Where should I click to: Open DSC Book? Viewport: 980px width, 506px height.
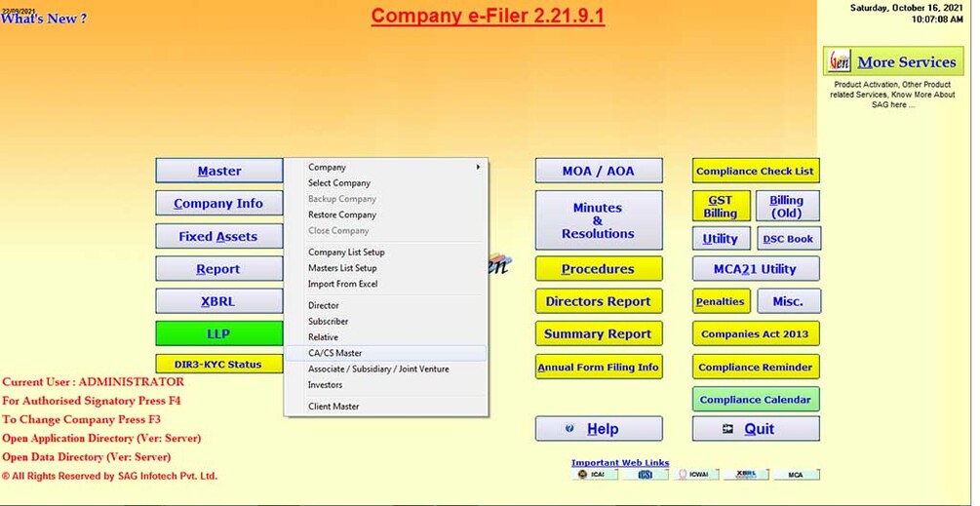(789, 238)
